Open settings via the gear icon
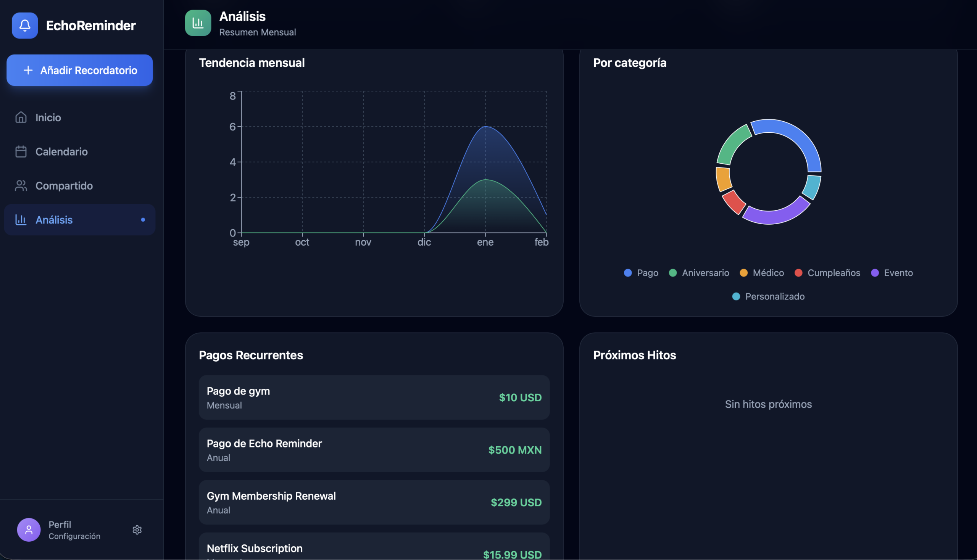Viewport: 977px width, 560px height. [x=137, y=529]
